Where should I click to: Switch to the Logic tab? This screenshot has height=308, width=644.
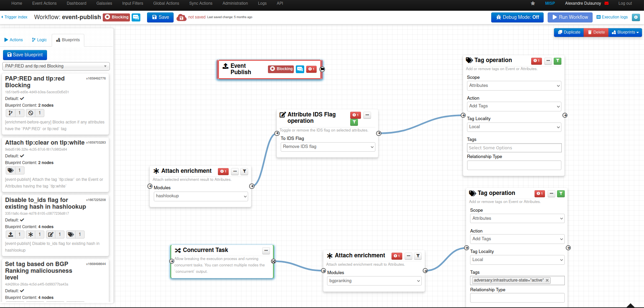tap(39, 40)
